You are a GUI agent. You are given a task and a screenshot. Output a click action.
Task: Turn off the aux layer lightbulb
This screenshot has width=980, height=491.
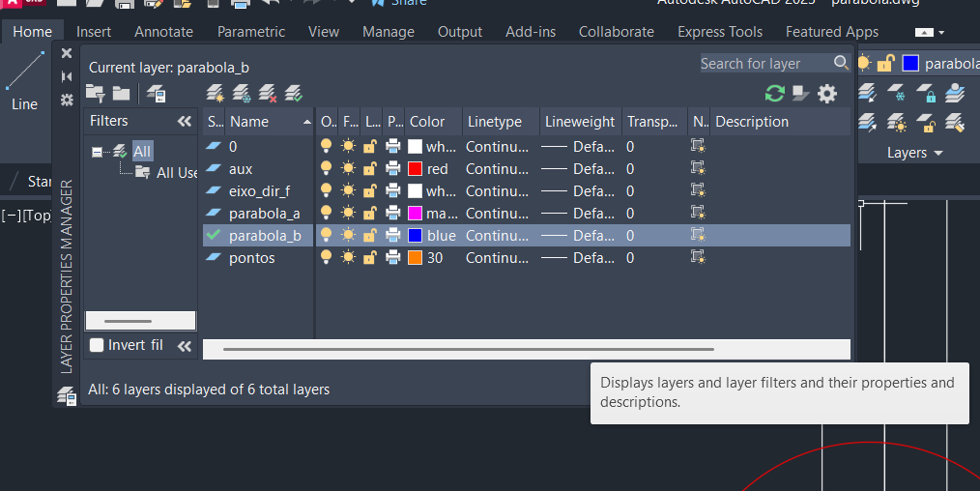[328, 169]
